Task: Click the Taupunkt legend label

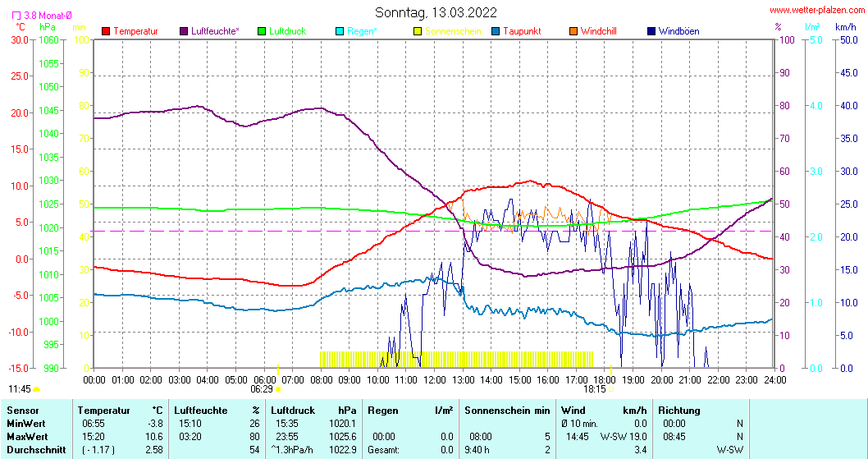Action: coord(522,31)
